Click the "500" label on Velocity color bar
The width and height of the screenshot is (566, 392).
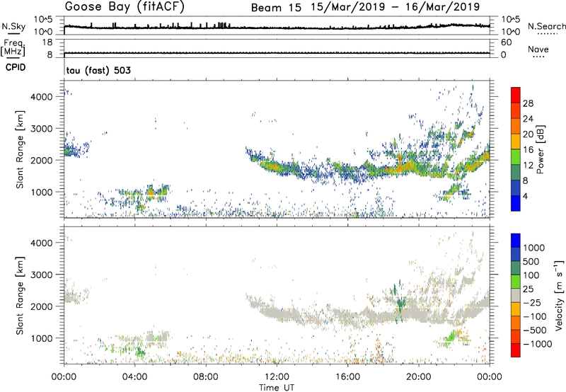coord(532,262)
